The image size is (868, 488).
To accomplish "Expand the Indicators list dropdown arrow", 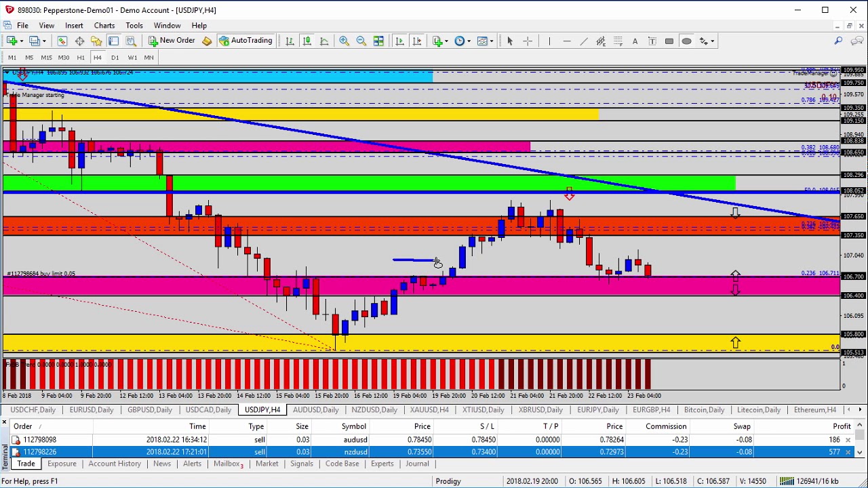I will click(x=447, y=41).
